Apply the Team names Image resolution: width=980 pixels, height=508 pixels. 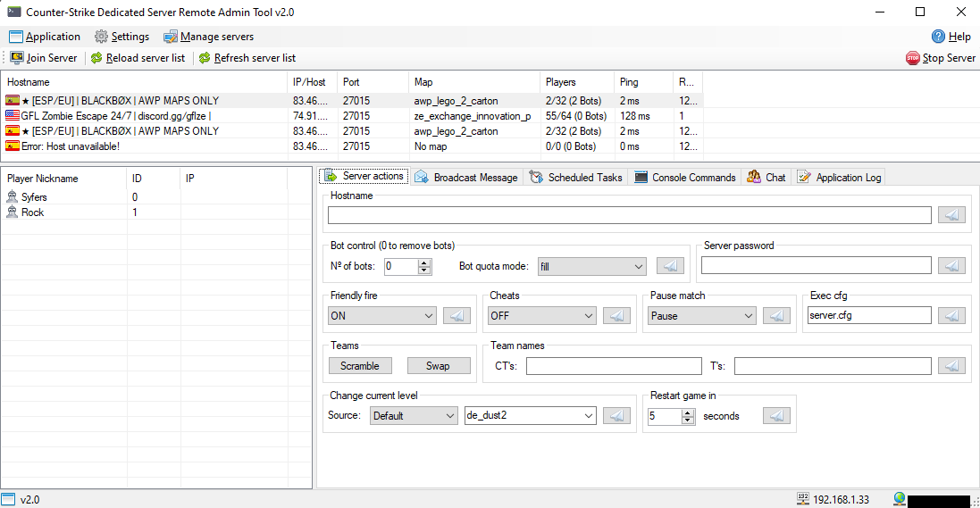click(951, 365)
